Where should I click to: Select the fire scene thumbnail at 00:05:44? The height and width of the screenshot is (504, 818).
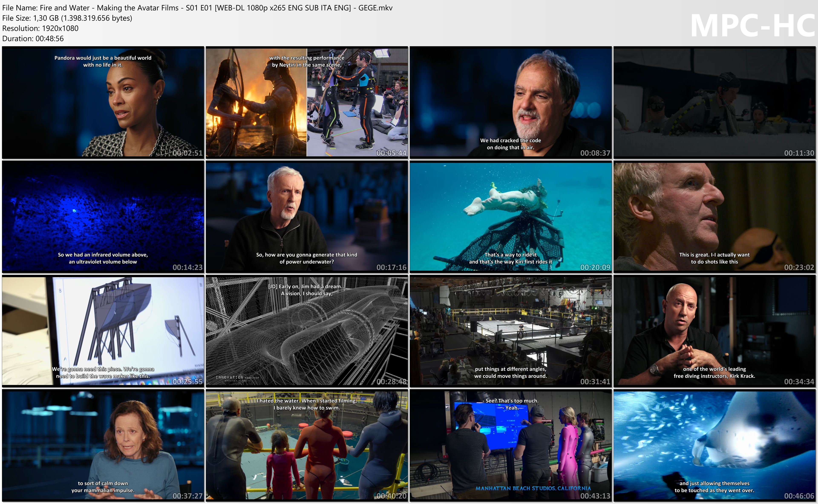click(x=307, y=102)
